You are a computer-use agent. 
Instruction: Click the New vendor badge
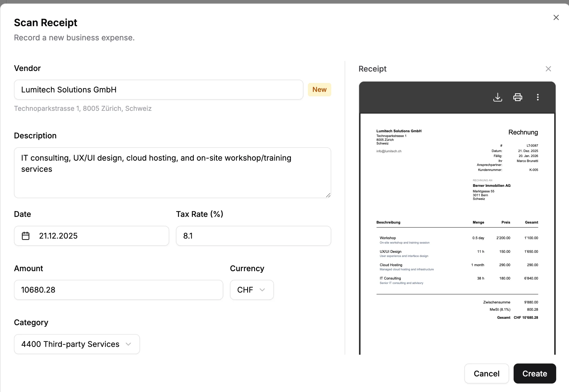(319, 89)
